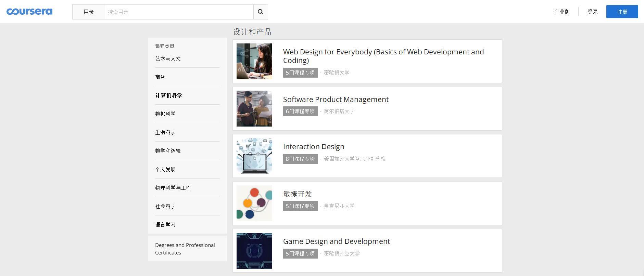Click the Web Design for Everybody thumbnail
644x276 pixels.
point(254,61)
